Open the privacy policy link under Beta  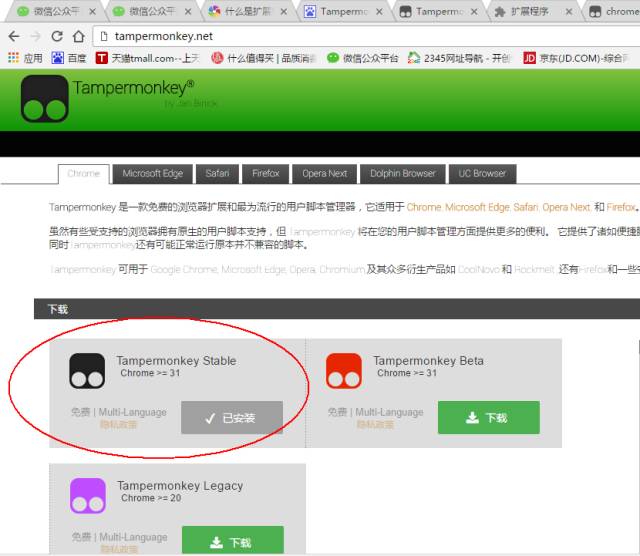375,425
